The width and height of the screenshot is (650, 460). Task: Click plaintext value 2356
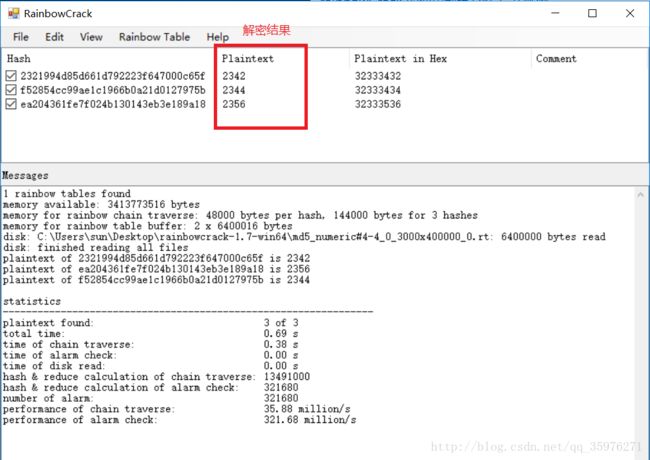[x=234, y=104]
